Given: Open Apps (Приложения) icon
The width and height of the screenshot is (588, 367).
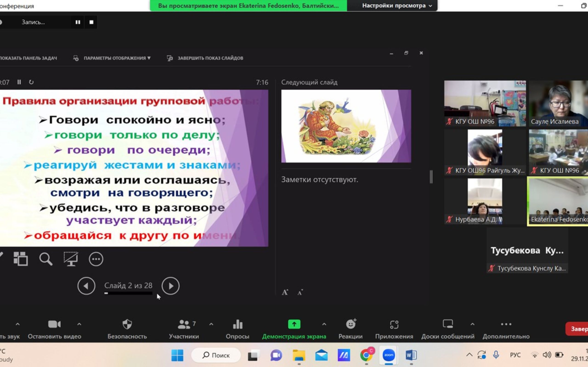Looking at the screenshot, I should point(394,324).
